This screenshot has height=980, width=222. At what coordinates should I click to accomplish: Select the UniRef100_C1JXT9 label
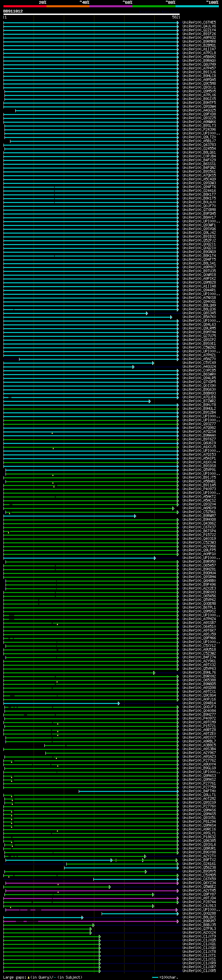pyautogui.click(x=199, y=936)
